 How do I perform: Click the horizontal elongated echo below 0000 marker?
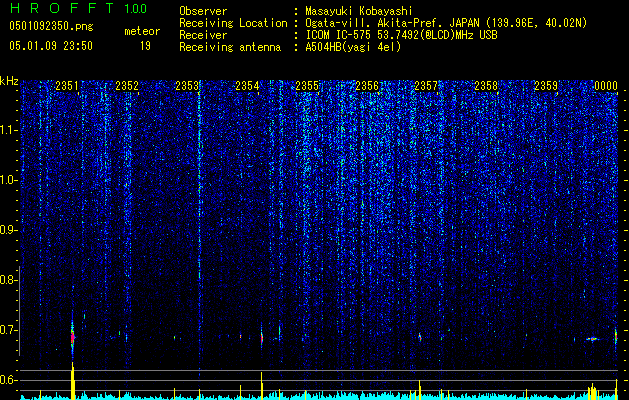[592, 339]
